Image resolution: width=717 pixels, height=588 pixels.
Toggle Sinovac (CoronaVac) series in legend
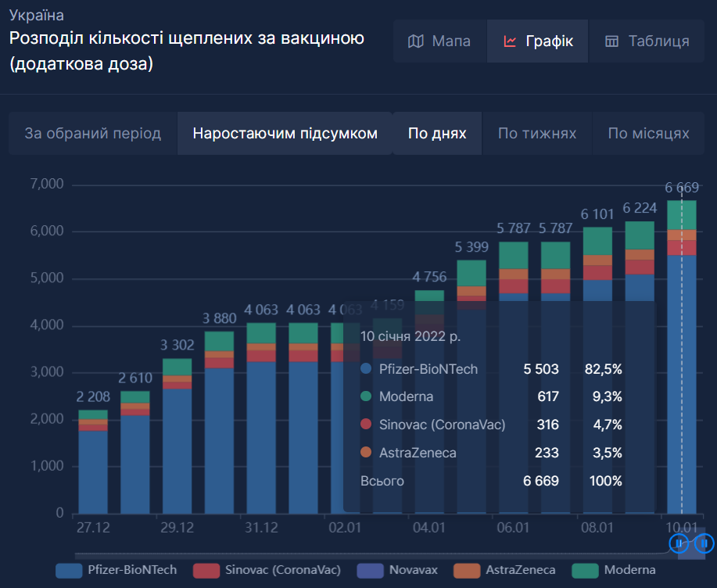coord(267,570)
